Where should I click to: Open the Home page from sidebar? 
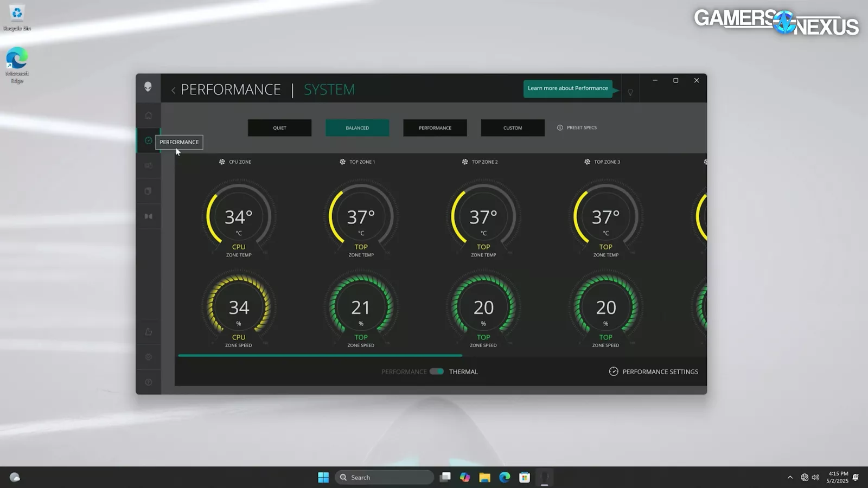point(148,115)
